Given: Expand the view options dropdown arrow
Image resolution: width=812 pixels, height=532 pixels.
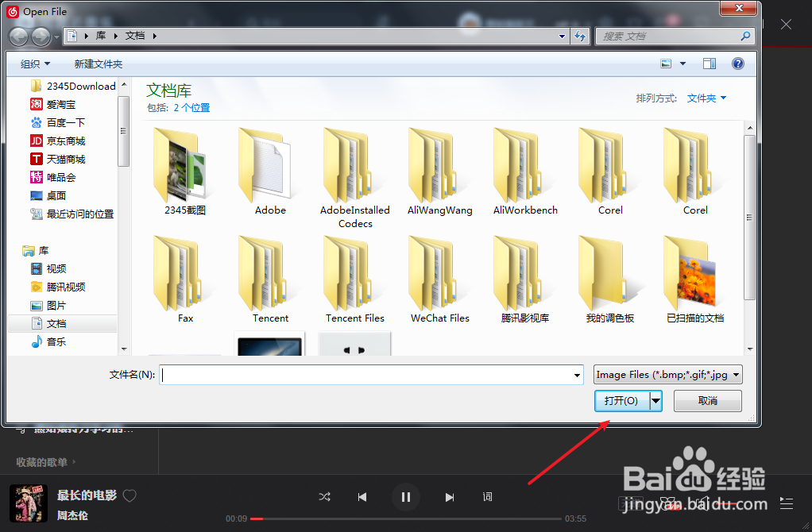Looking at the screenshot, I should point(682,64).
